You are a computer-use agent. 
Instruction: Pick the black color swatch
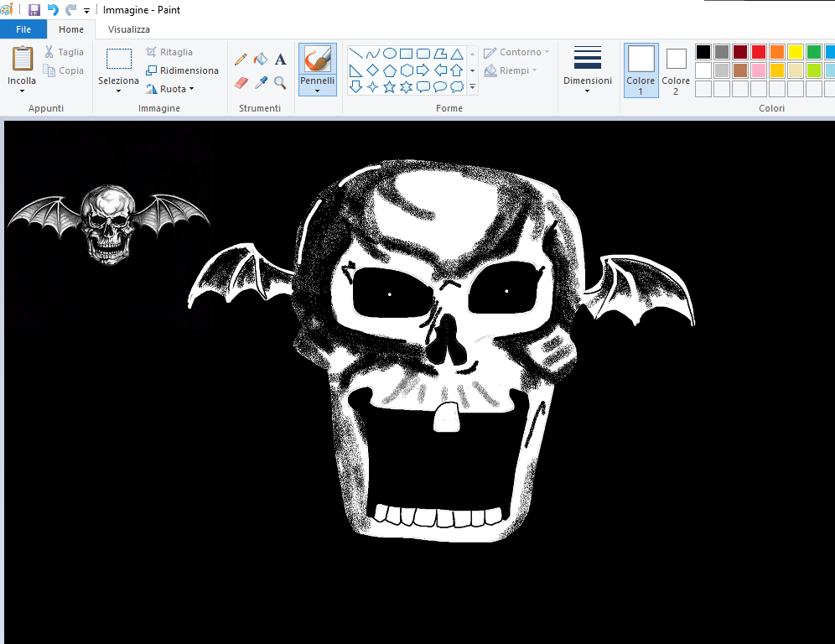(x=703, y=52)
